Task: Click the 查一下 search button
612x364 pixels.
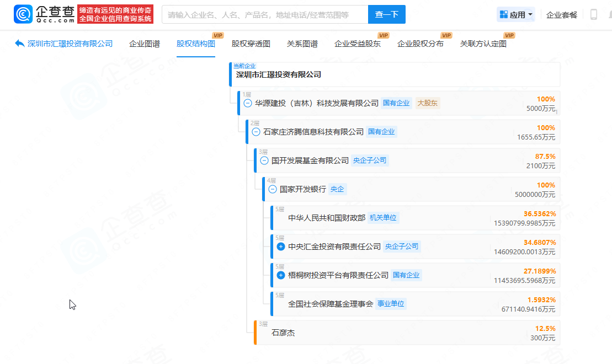Action: click(x=387, y=14)
